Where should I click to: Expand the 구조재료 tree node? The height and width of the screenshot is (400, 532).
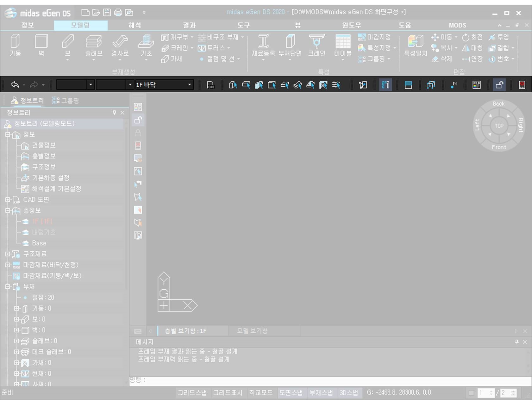tap(8, 254)
